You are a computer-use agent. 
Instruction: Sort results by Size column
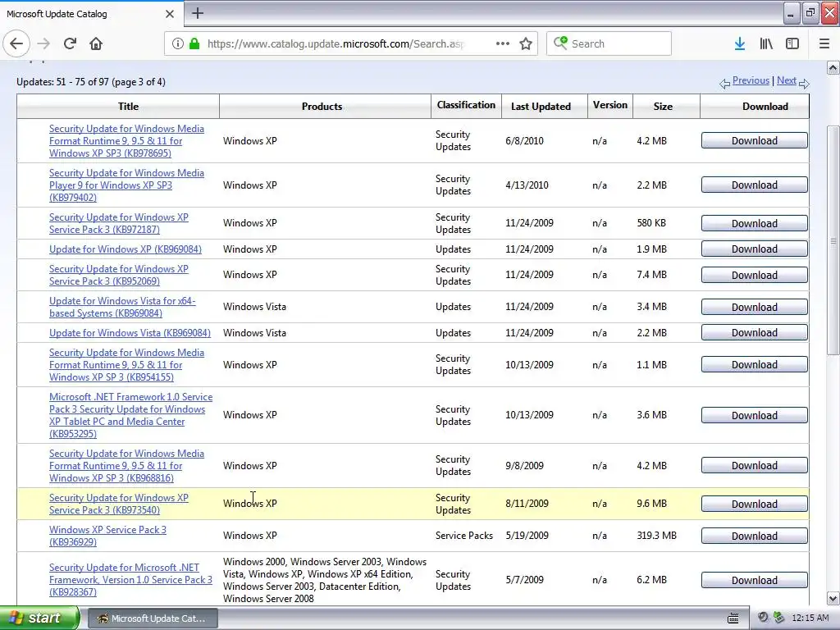coord(663,106)
